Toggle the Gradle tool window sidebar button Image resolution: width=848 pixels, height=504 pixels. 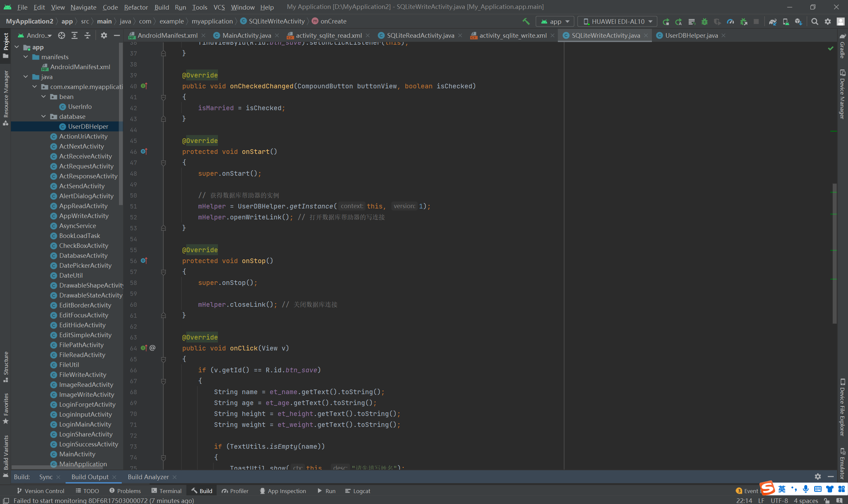pos(842,46)
